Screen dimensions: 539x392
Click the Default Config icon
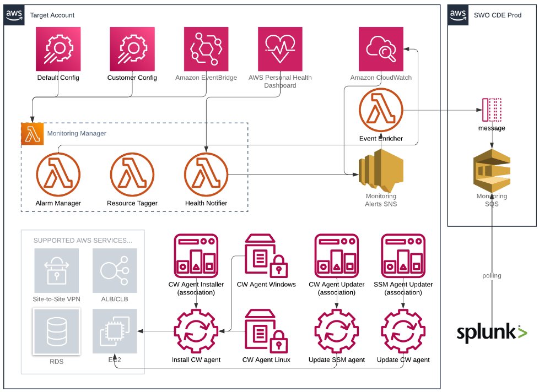pos(58,49)
